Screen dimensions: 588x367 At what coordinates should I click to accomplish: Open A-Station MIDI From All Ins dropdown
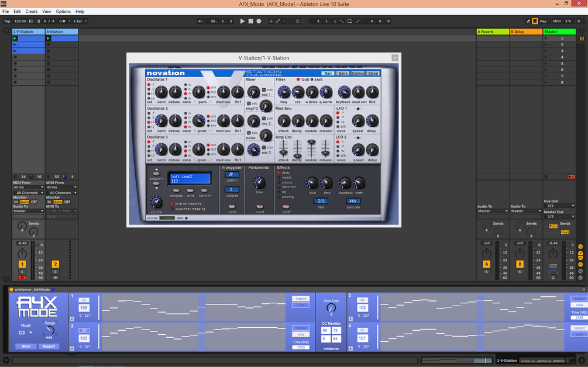(61, 187)
